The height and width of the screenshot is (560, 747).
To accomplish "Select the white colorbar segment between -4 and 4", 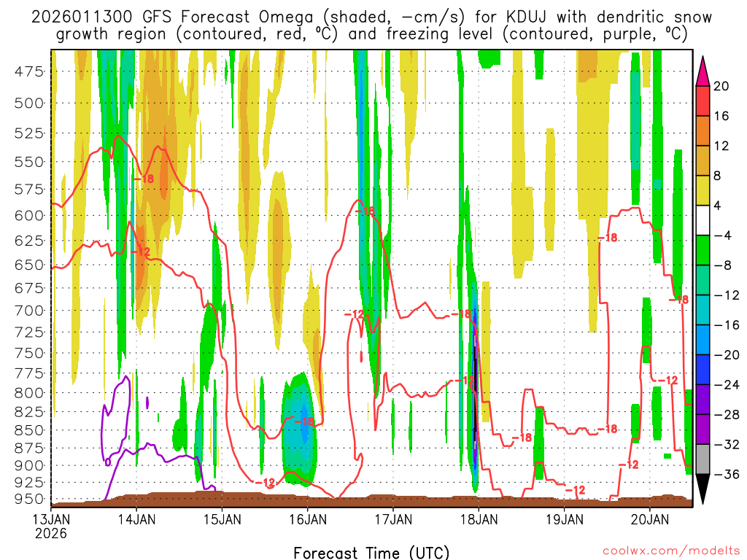I will click(704, 220).
